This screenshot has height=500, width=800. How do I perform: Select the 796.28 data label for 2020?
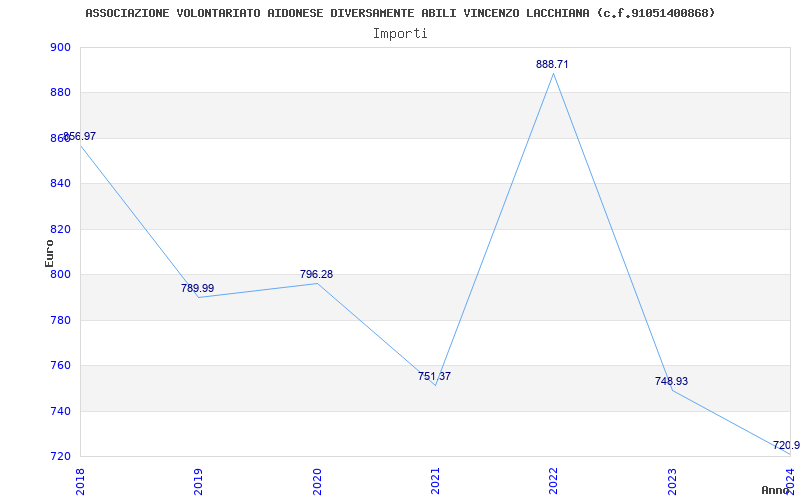tap(316, 274)
